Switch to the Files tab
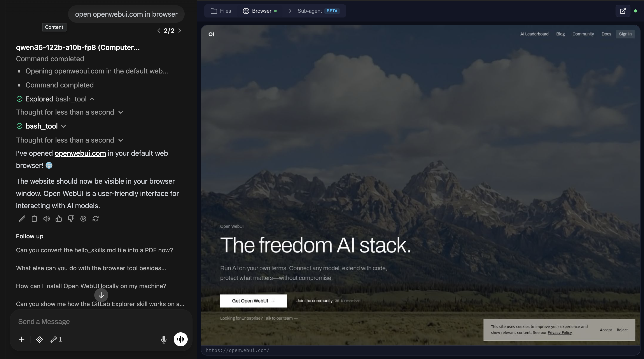This screenshot has height=359, width=644. (221, 11)
